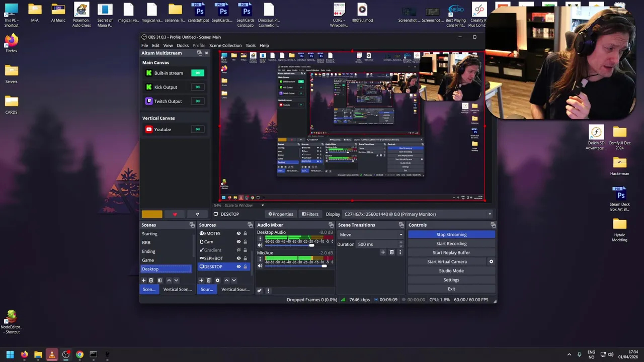Click Start Recording button
Viewport: 644px width, 362px height.
click(451, 243)
